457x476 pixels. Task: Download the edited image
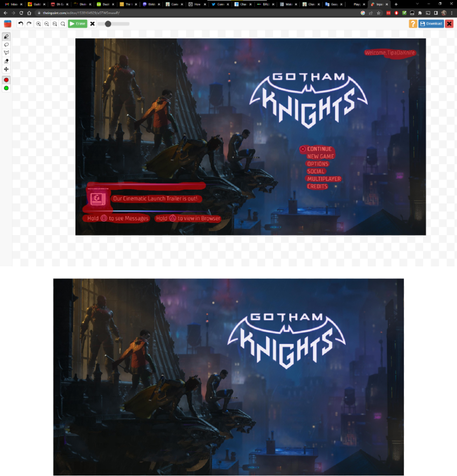pyautogui.click(x=431, y=24)
